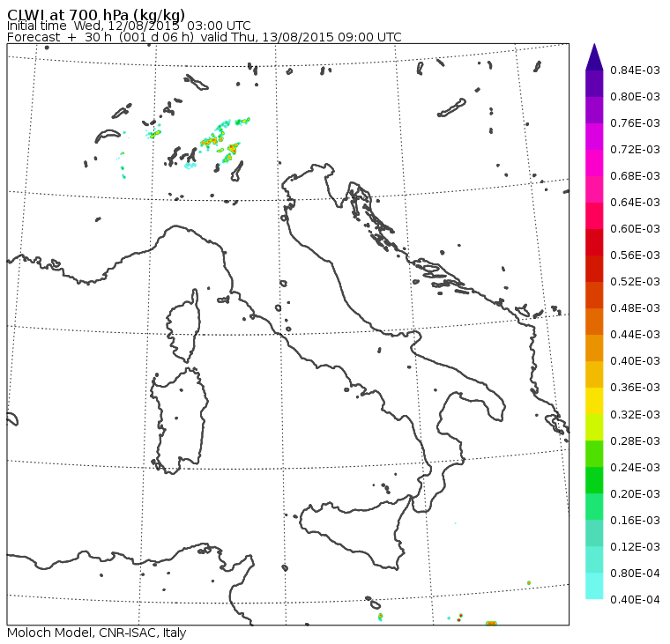Viewport: 670px width, 644px height.
Task: Click the Sardinia island outline on the map
Action: (180, 420)
